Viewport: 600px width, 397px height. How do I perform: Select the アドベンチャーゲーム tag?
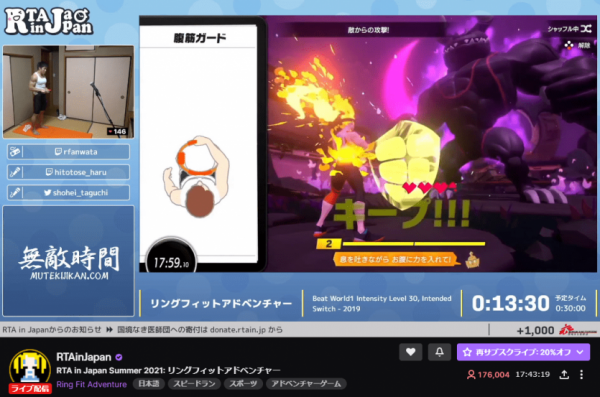(306, 384)
